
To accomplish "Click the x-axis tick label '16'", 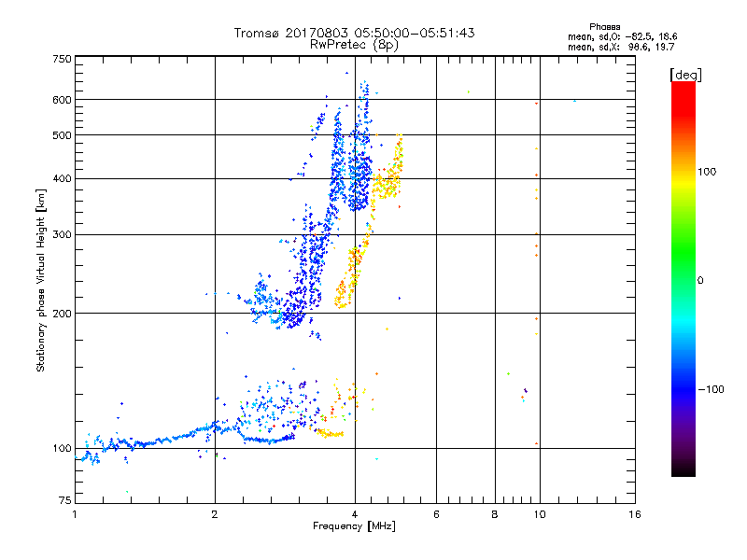I will pyautogui.click(x=635, y=514).
